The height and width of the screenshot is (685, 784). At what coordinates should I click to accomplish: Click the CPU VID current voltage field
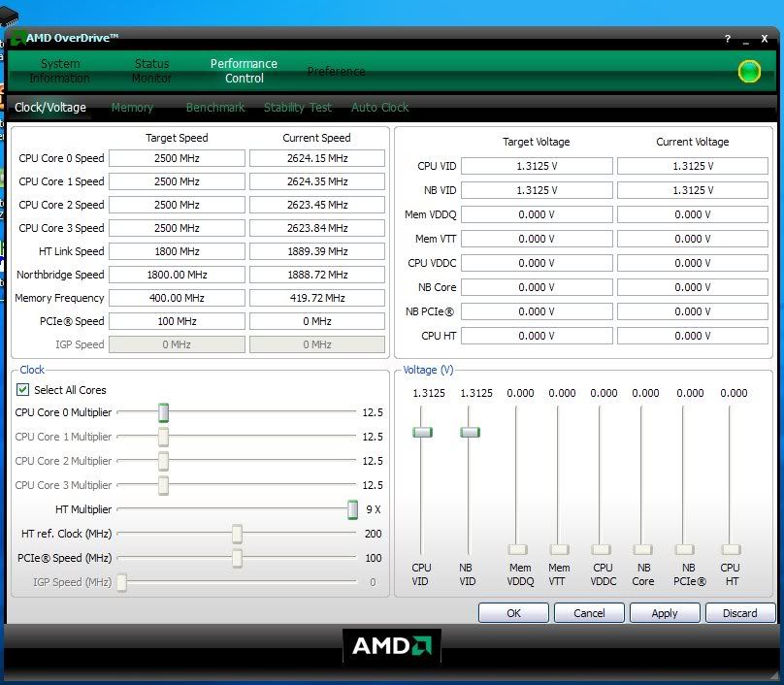coord(693,166)
